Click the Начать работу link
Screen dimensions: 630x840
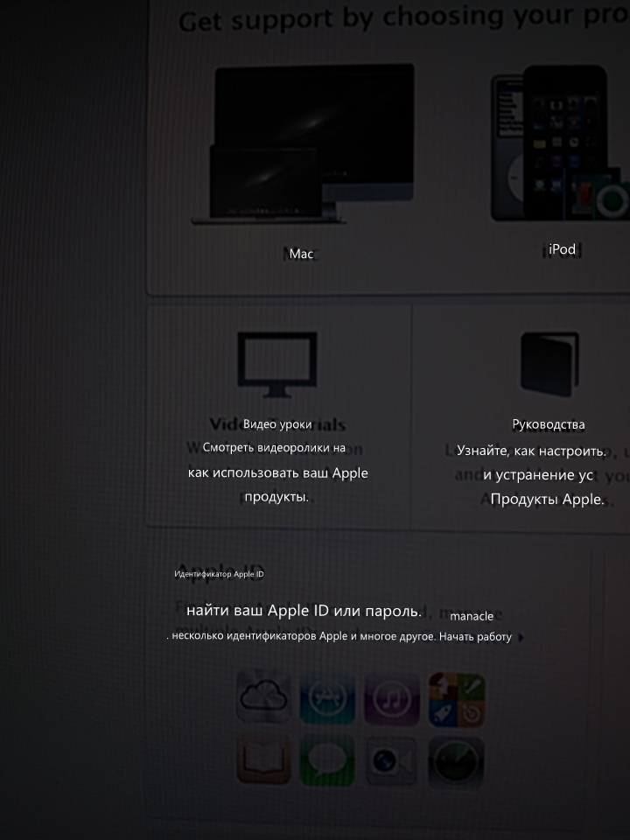pyautogui.click(x=475, y=636)
